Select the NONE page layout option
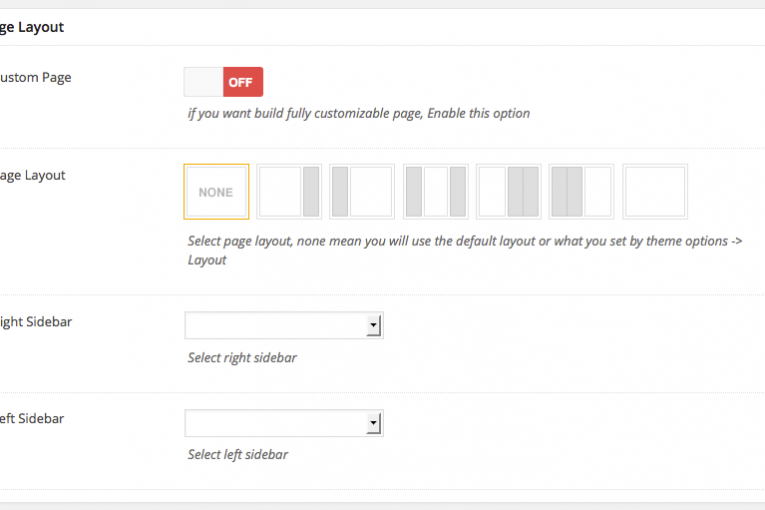Screen dimensions: 765x510 [x=216, y=192]
